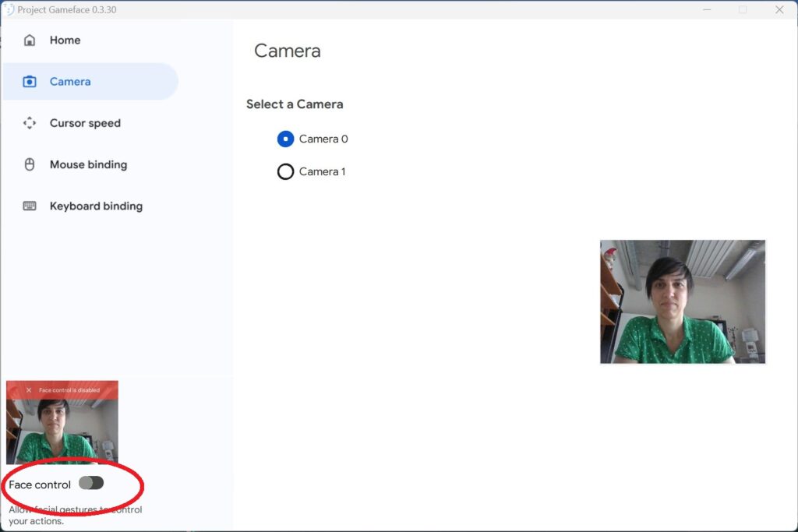Click the Camera icon in sidebar
This screenshot has height=532, width=798.
[30, 82]
